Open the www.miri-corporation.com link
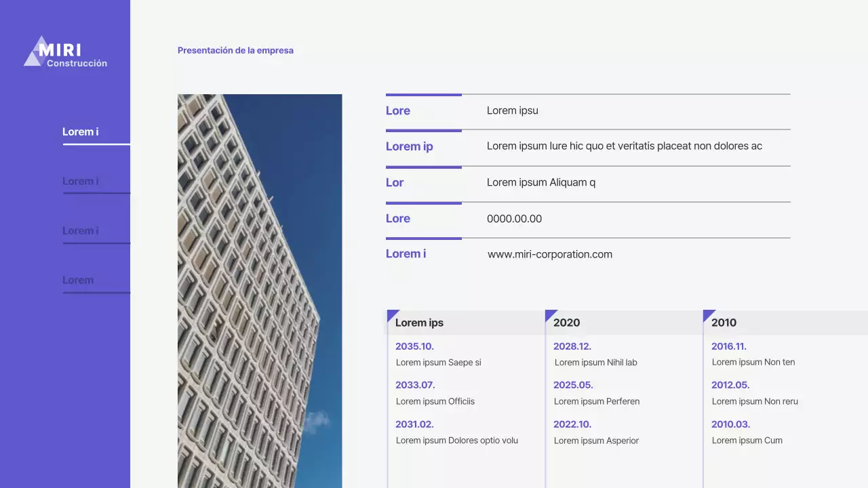Image resolution: width=868 pixels, height=488 pixels. tap(549, 255)
